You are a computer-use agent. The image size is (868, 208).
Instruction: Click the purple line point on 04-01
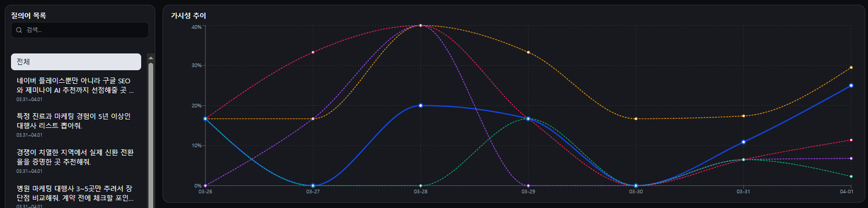851,158
